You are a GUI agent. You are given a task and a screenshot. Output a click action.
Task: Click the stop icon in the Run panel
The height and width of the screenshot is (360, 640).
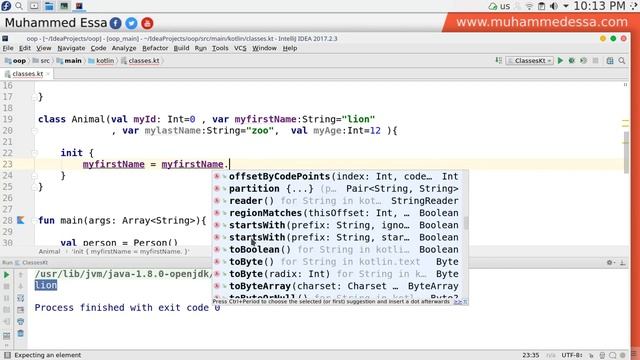7,287
